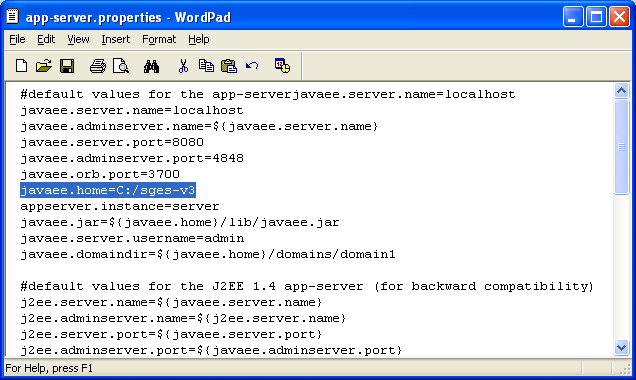Click the vertical scrollbar thumb
This screenshot has height=380, width=636.
pyautogui.click(x=621, y=147)
